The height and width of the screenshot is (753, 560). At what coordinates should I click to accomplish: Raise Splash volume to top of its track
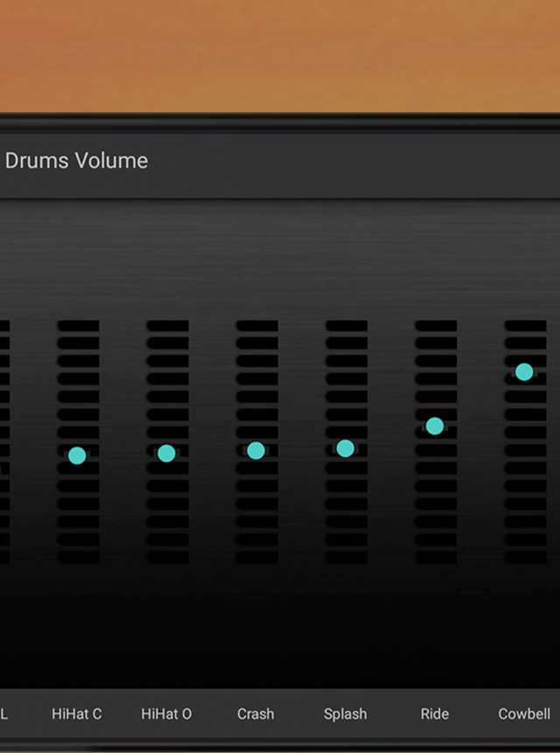(346, 327)
